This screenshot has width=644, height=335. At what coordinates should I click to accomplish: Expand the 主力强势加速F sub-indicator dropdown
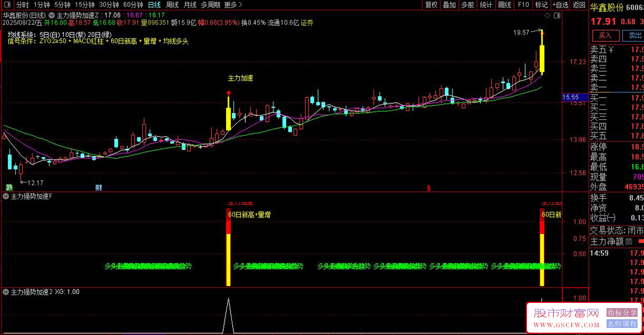click(6, 196)
